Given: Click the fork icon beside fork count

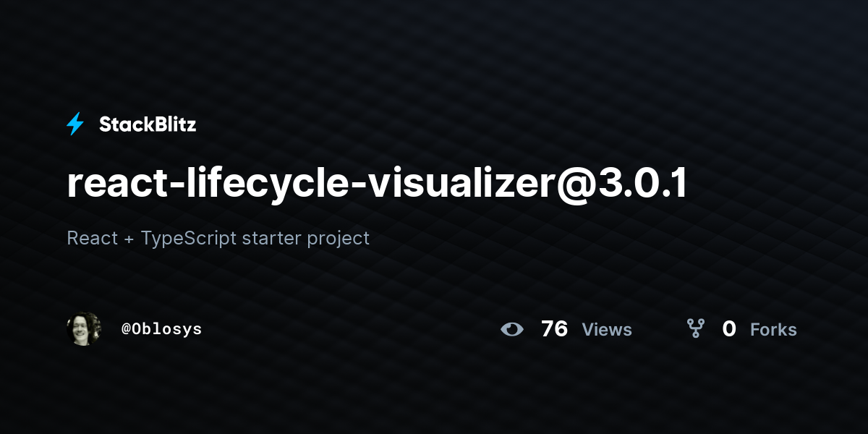Looking at the screenshot, I should point(696,329).
